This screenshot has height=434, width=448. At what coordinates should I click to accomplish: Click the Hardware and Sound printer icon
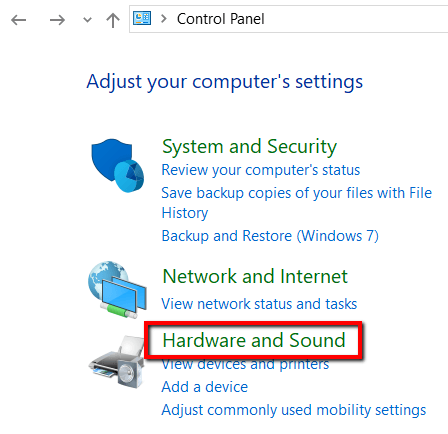[x=116, y=361]
